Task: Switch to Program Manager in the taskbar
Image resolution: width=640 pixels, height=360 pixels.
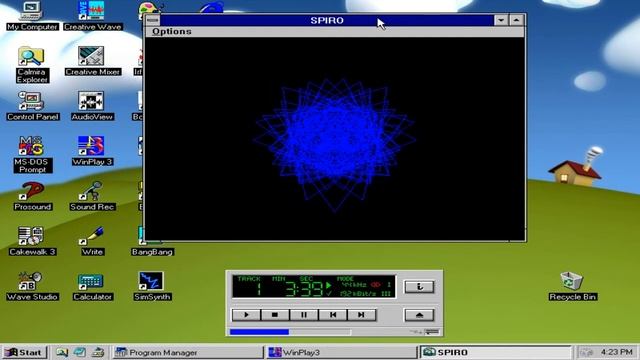Action: [188, 352]
